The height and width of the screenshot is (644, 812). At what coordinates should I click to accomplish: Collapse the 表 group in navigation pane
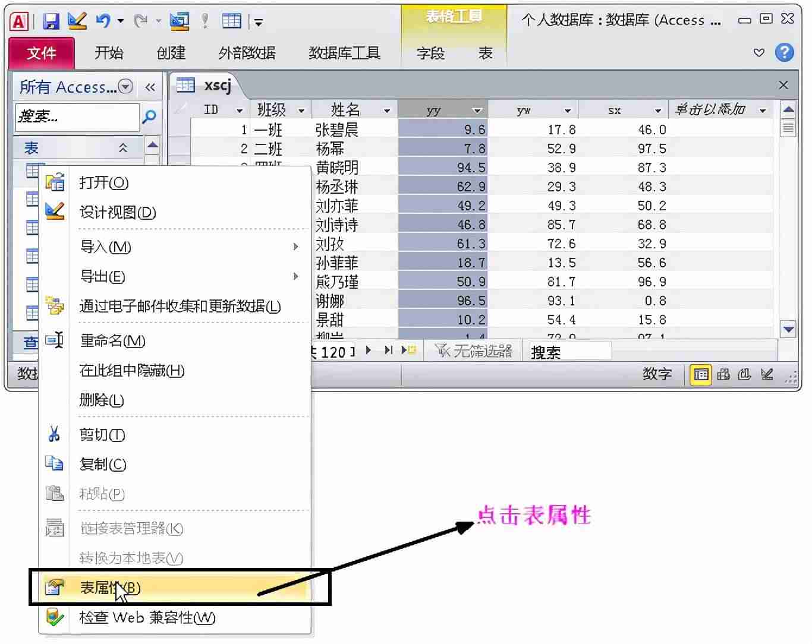[x=123, y=147]
